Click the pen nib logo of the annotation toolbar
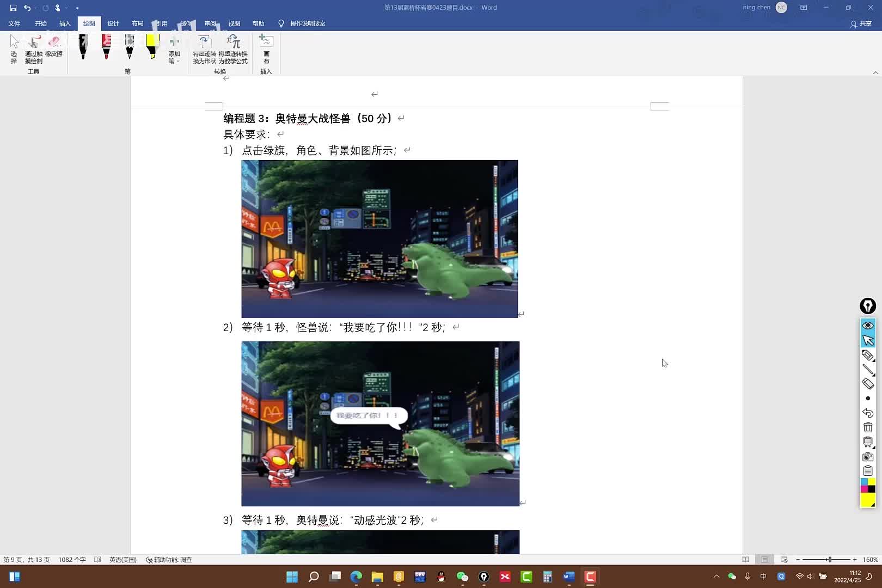The height and width of the screenshot is (588, 882). 868,306
